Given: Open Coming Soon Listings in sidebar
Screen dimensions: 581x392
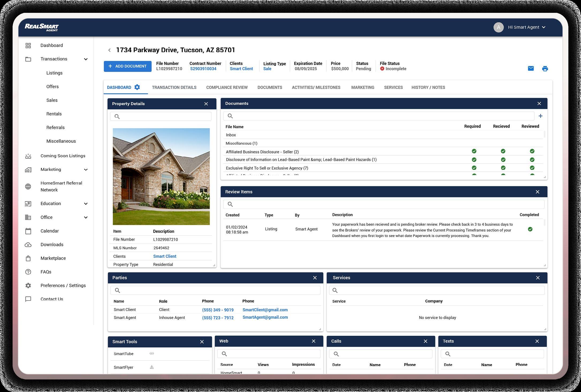Looking at the screenshot, I should [63, 156].
